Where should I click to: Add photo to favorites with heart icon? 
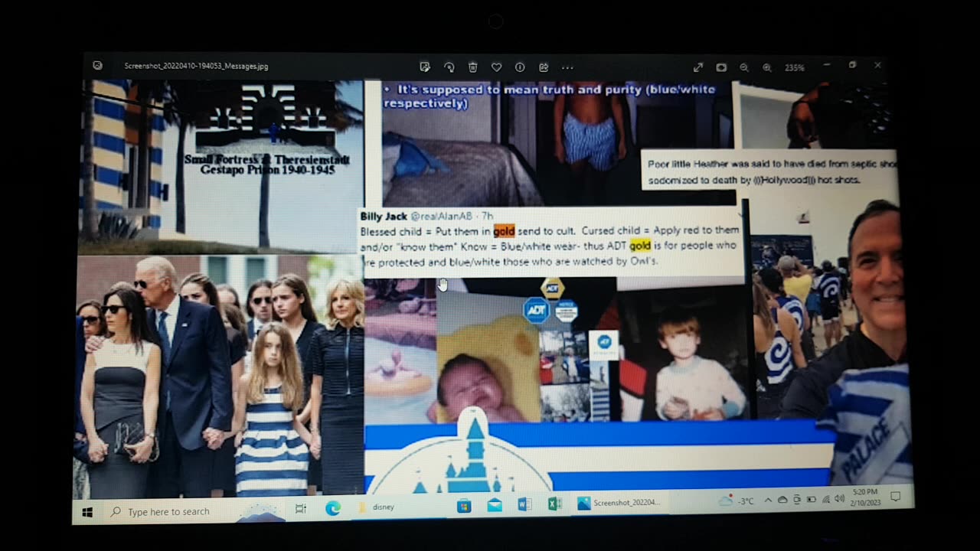click(496, 67)
